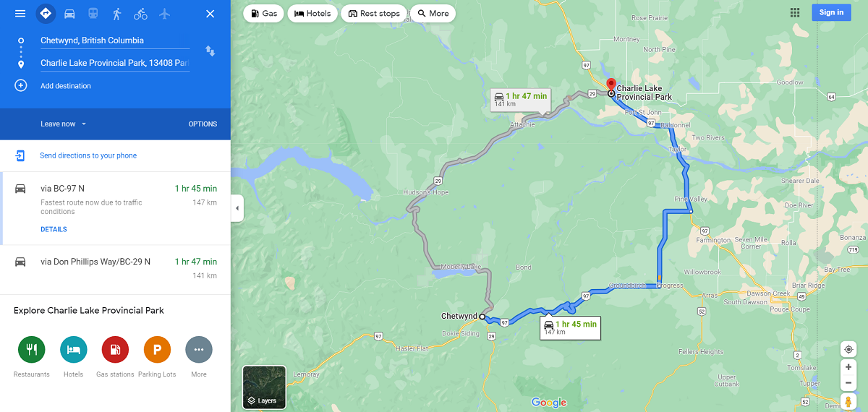868x412 pixels.
Task: Select the walking travel mode icon
Action: tap(116, 14)
